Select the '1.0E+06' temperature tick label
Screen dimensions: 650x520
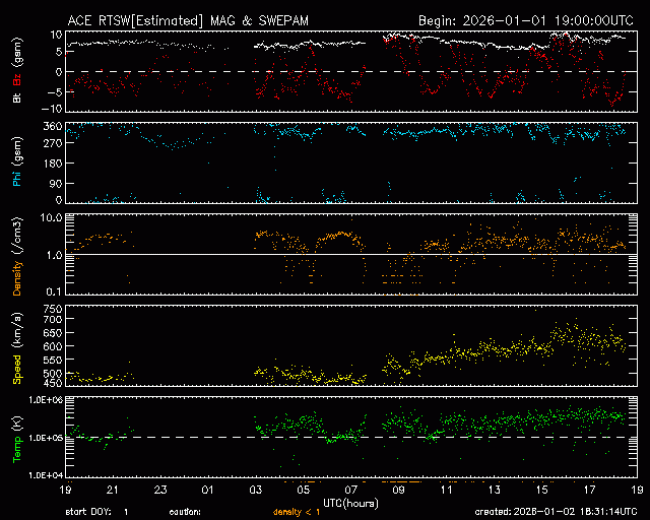[x=46, y=400]
